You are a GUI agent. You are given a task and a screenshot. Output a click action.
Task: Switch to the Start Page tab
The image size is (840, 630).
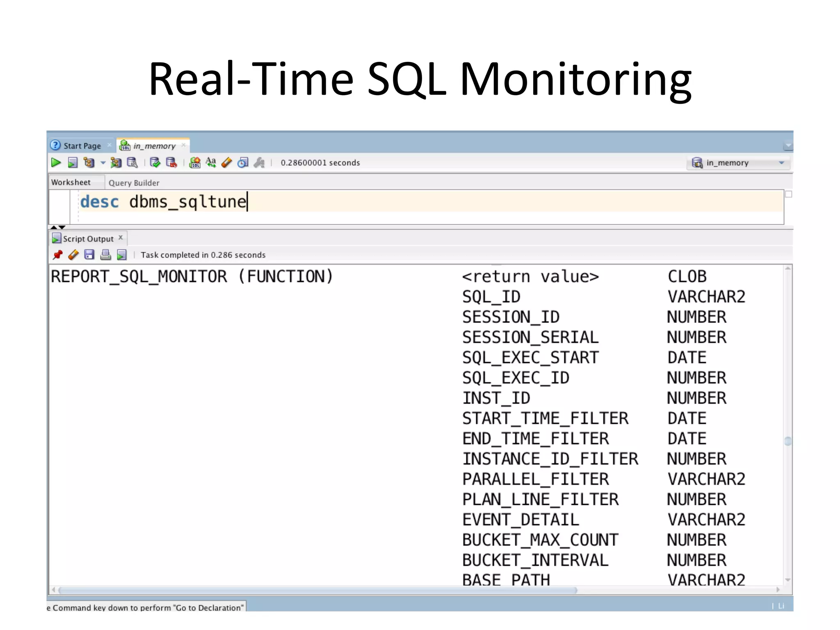(82, 146)
